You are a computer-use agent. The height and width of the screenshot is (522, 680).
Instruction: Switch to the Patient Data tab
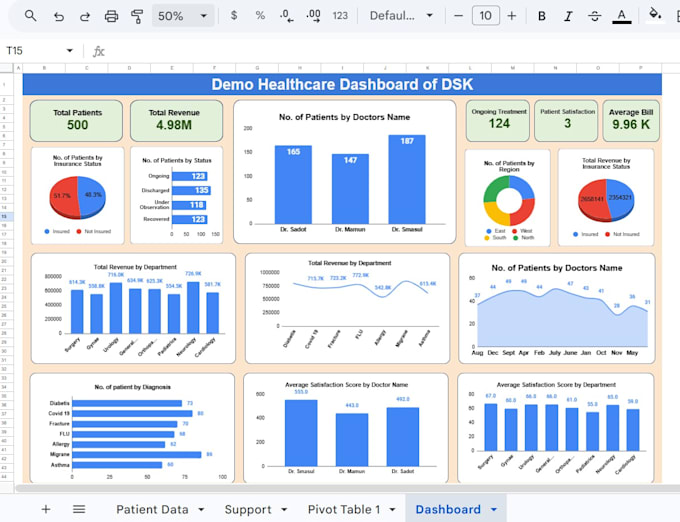click(152, 509)
